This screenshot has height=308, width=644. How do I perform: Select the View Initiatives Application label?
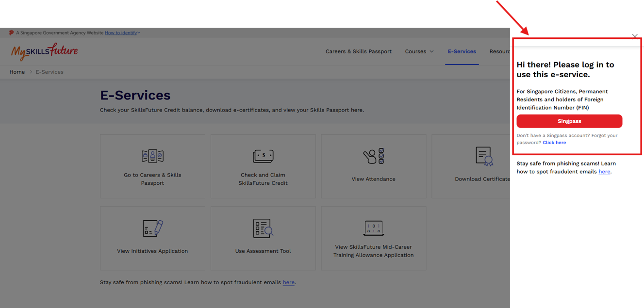coord(152,251)
